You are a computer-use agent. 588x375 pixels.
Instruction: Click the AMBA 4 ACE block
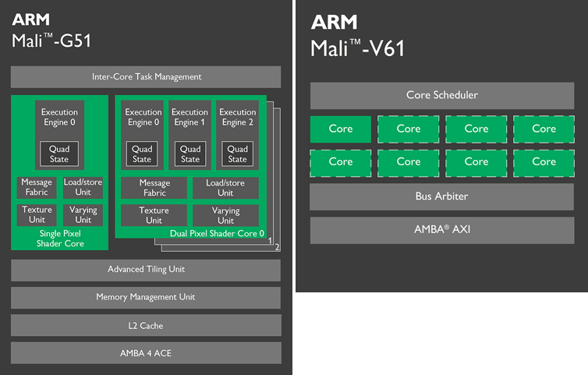(146, 353)
